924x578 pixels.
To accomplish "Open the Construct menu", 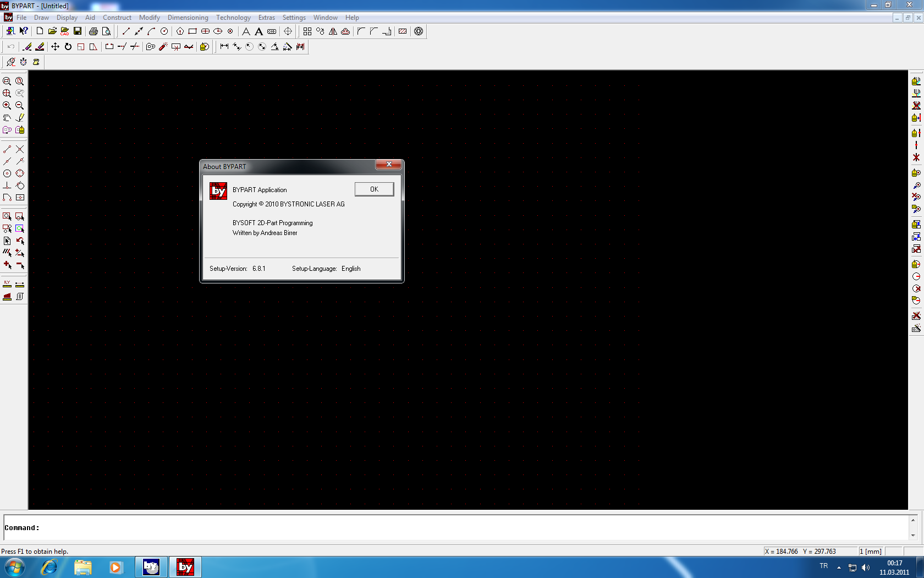I will (117, 18).
